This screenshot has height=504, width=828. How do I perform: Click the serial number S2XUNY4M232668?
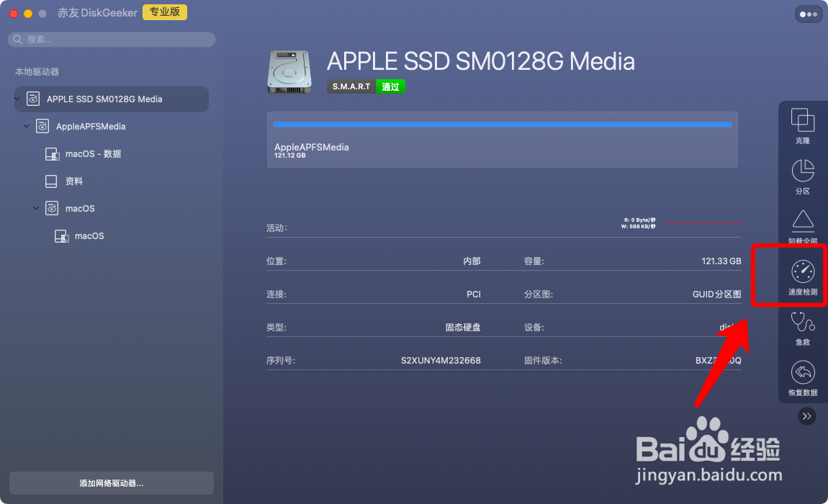pos(441,360)
